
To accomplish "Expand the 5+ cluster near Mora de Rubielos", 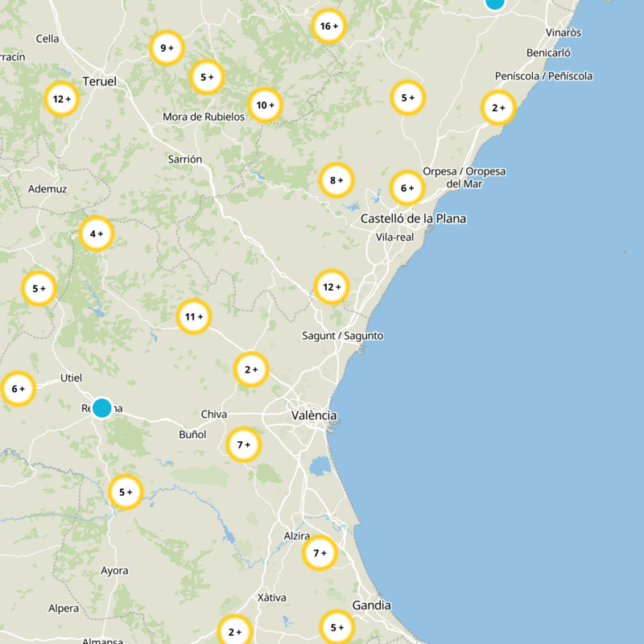I will [205, 77].
